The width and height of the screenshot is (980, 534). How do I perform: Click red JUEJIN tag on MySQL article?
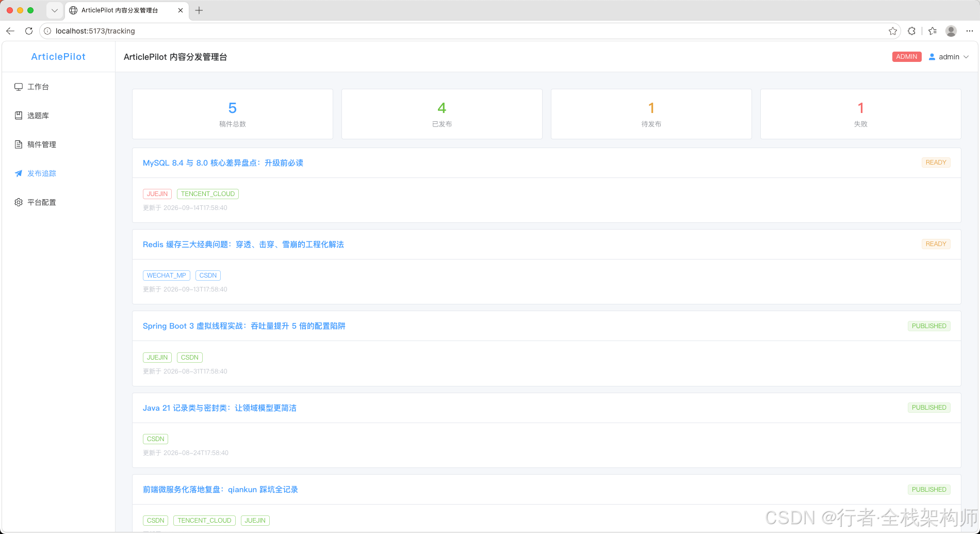(157, 194)
